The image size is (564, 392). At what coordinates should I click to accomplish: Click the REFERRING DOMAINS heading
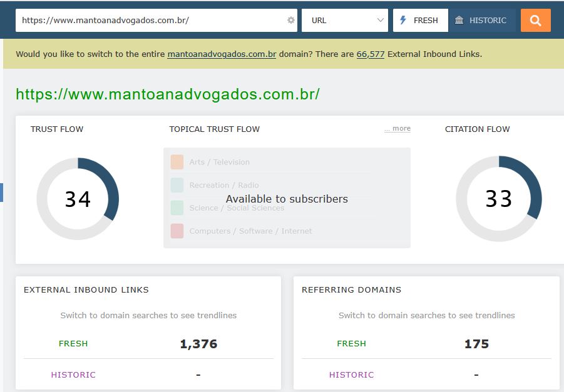pyautogui.click(x=351, y=290)
